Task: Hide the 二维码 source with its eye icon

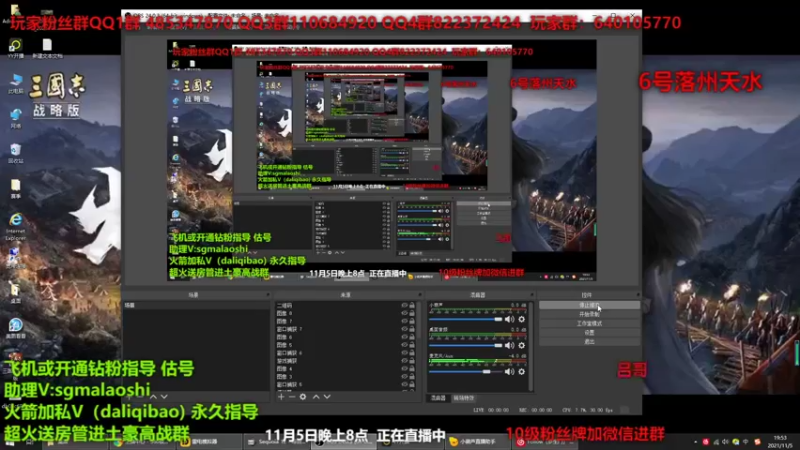Action: [404, 306]
